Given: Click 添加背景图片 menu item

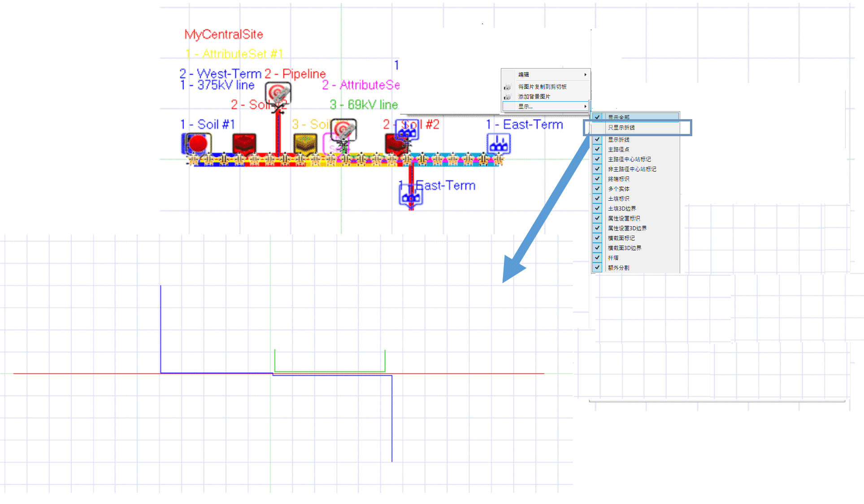Looking at the screenshot, I should pos(534,97).
